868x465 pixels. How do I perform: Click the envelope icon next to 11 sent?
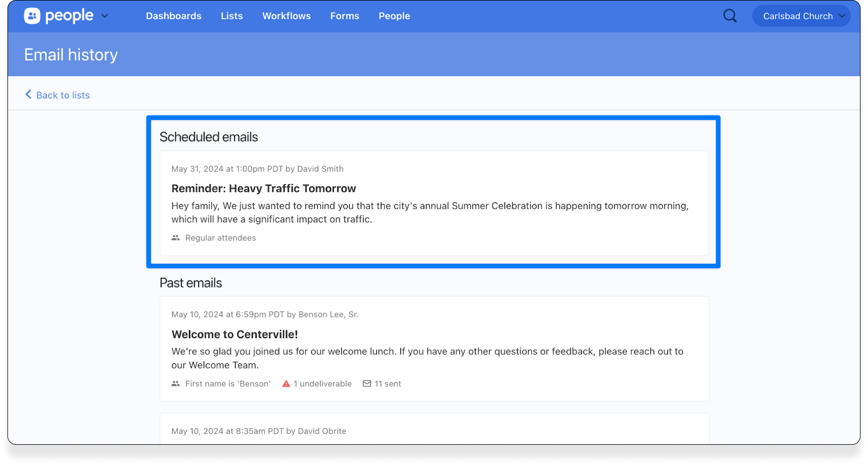pos(367,384)
